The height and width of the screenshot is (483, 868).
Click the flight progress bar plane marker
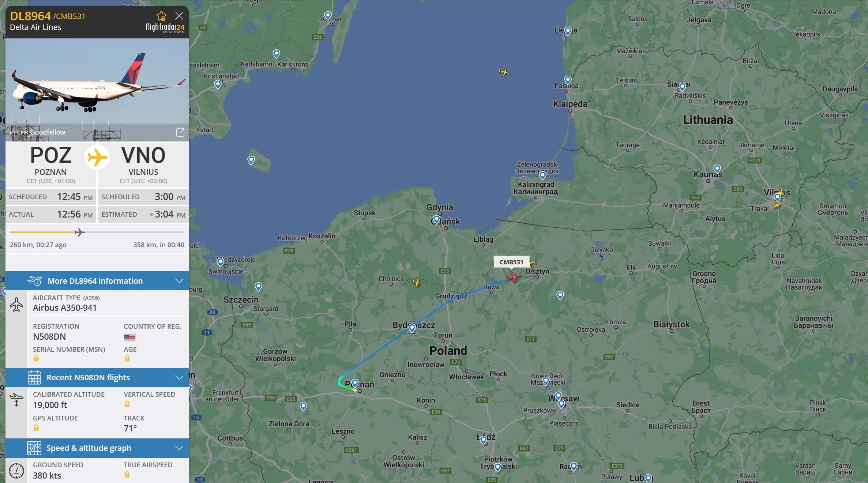(79, 232)
